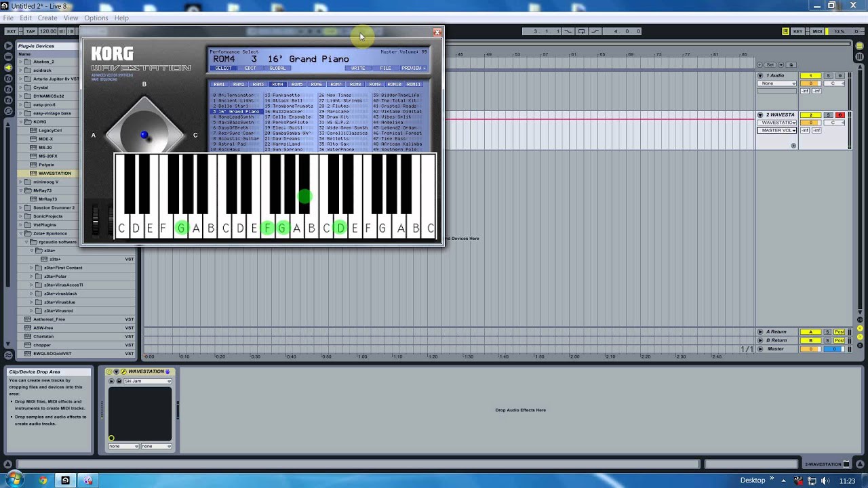Image resolution: width=868 pixels, height=488 pixels.
Task: Click the blue vector joystick ball
Action: (x=144, y=136)
